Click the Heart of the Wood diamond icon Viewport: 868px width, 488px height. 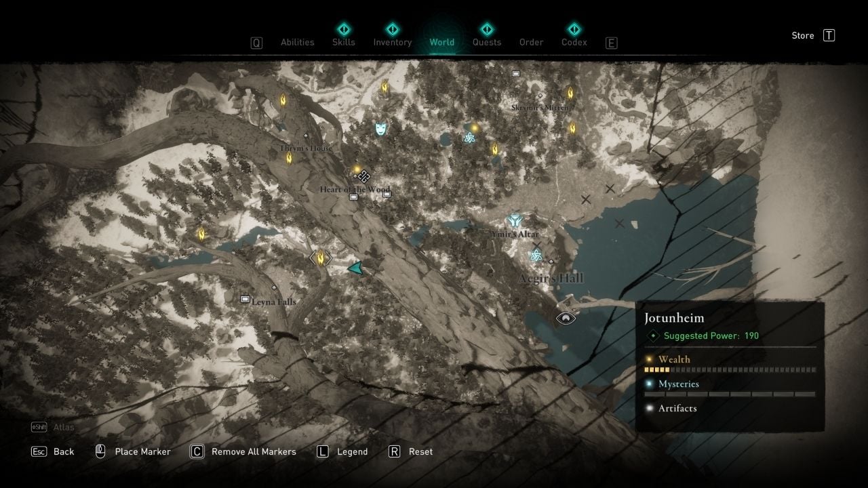[364, 177]
